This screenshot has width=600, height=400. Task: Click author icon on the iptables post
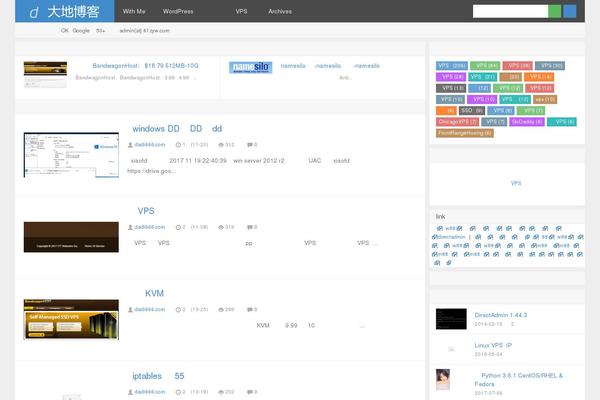click(130, 392)
